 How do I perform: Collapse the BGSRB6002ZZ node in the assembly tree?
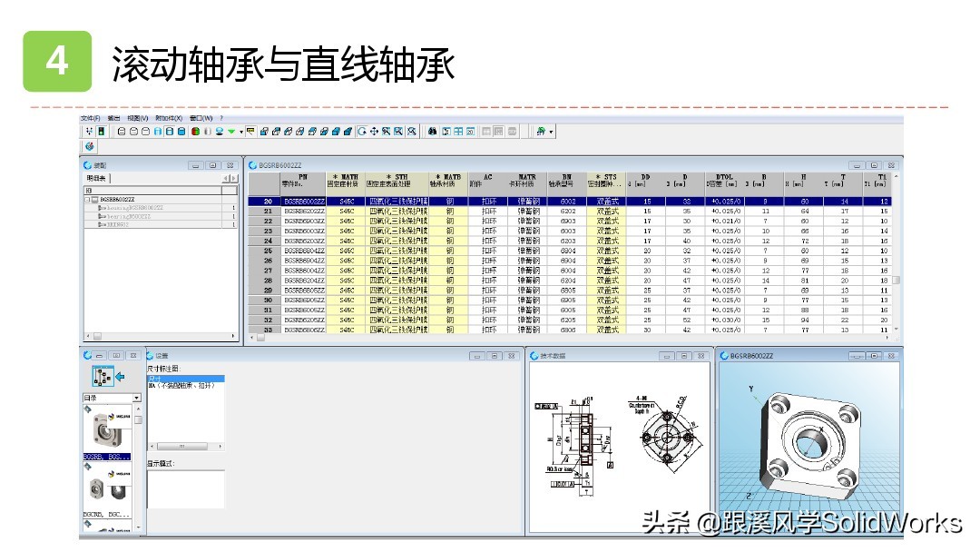click(x=87, y=200)
